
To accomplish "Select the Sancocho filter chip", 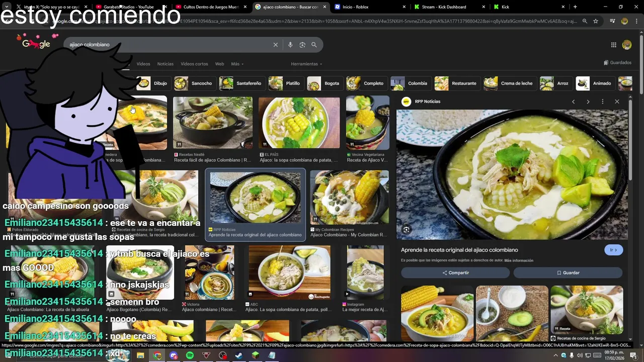I will point(194,83).
